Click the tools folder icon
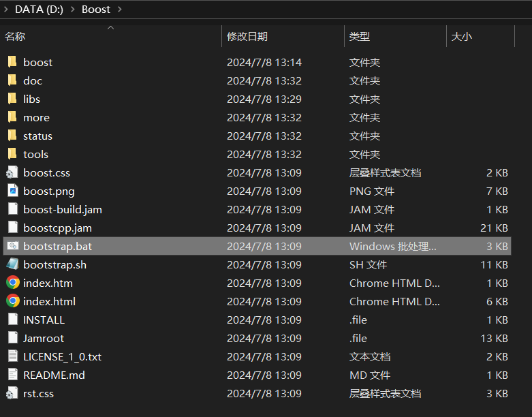 point(12,154)
